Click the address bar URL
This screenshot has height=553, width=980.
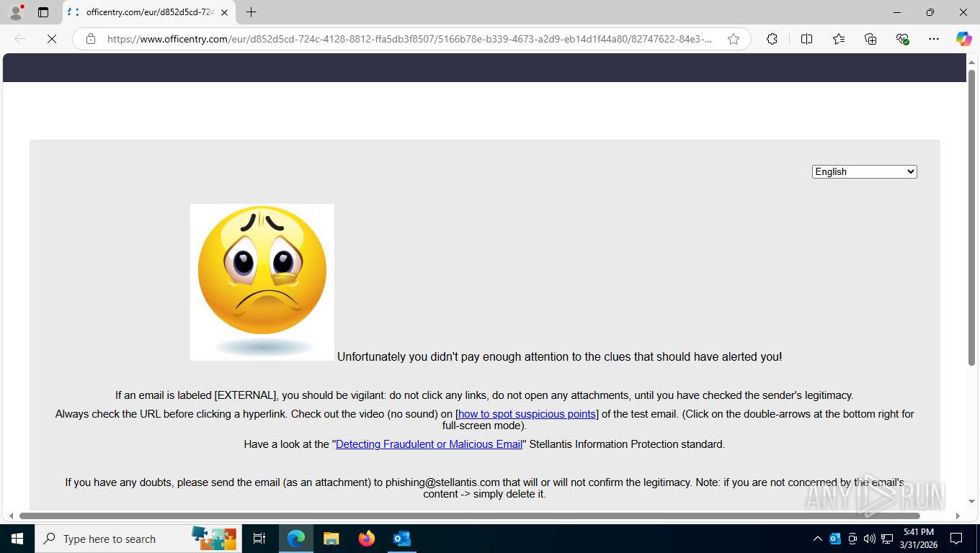[409, 39]
